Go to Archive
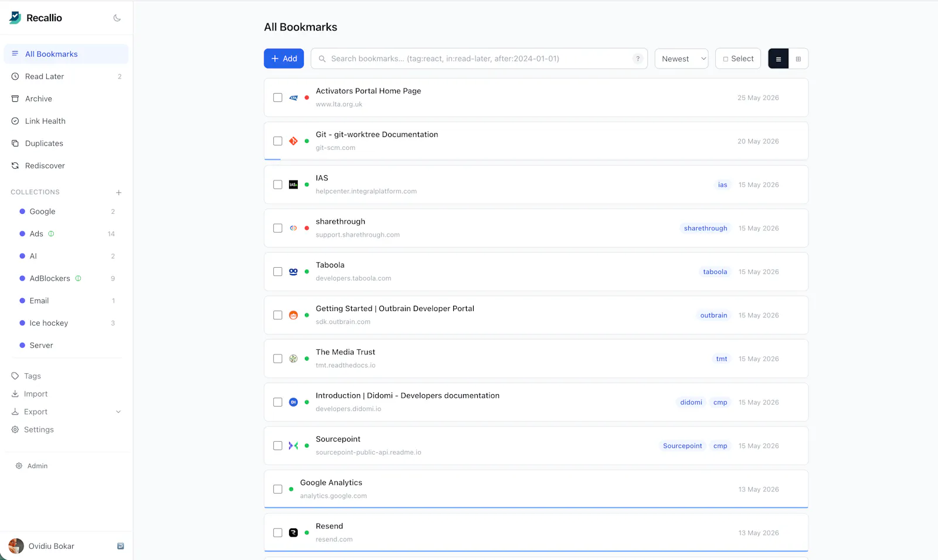The width and height of the screenshot is (938, 560). [66, 98]
